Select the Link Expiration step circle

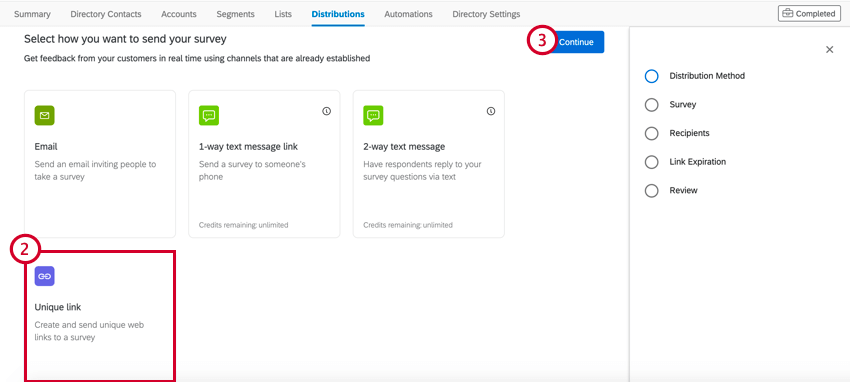pyautogui.click(x=652, y=162)
